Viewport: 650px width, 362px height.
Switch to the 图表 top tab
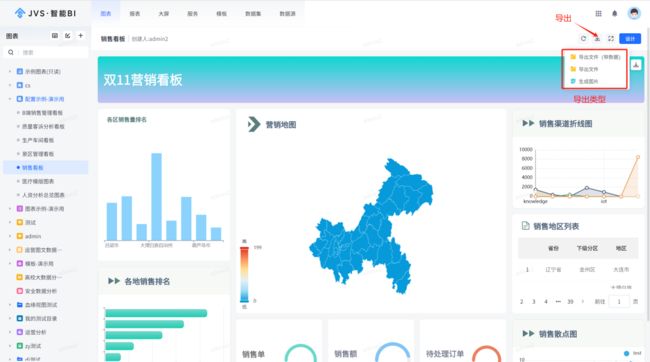[x=106, y=13]
